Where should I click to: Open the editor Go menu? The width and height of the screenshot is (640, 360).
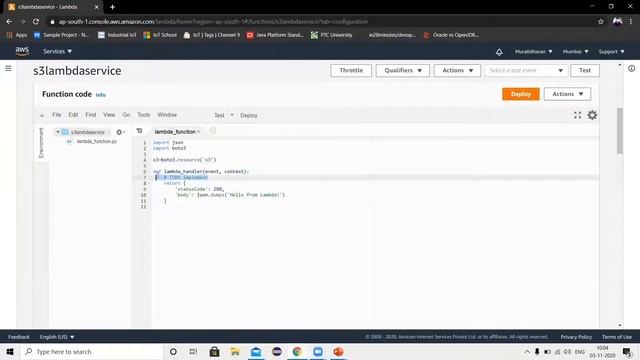(126, 115)
